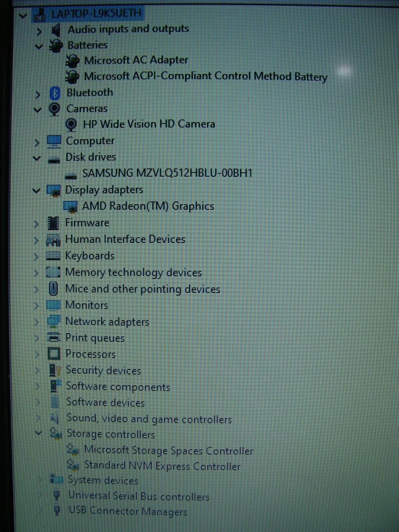Select the Software components label
399x532 pixels.
coord(118,387)
